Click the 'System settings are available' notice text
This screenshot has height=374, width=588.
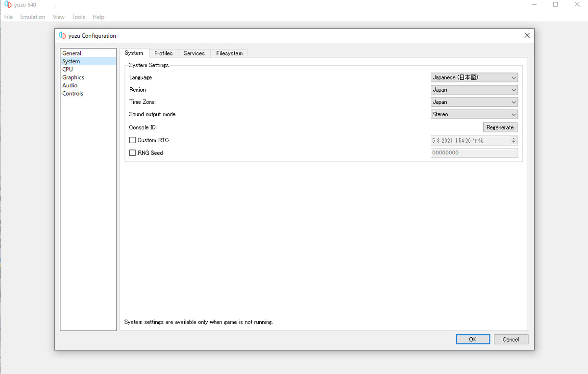199,322
